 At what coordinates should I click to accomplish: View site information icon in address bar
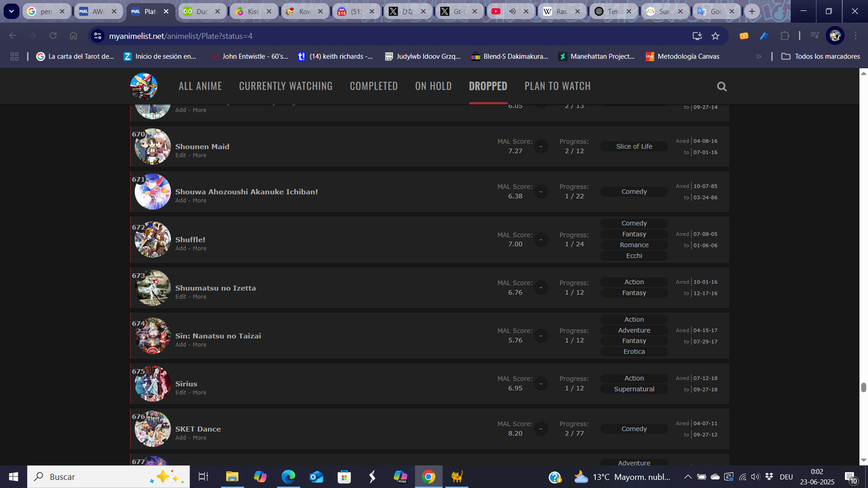pyautogui.click(x=97, y=36)
